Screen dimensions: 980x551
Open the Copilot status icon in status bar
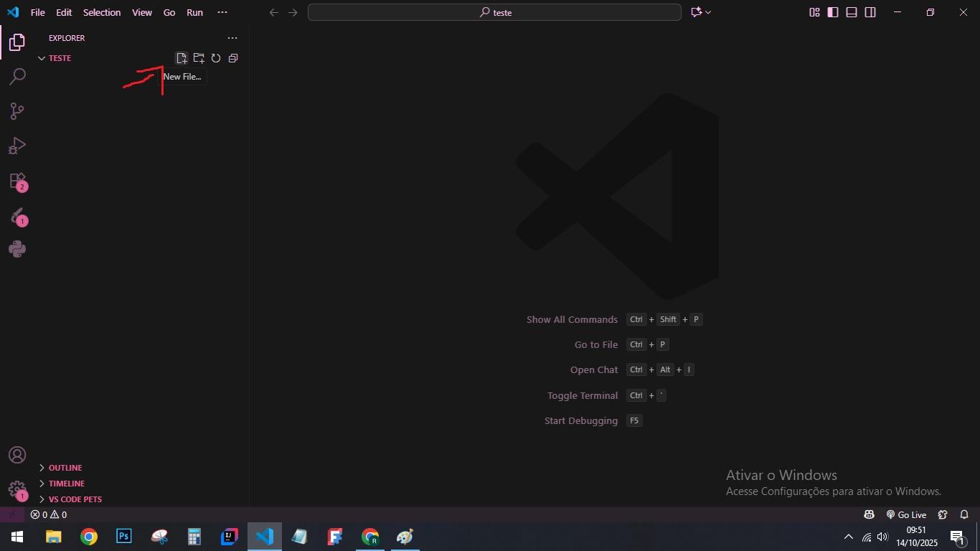869,514
